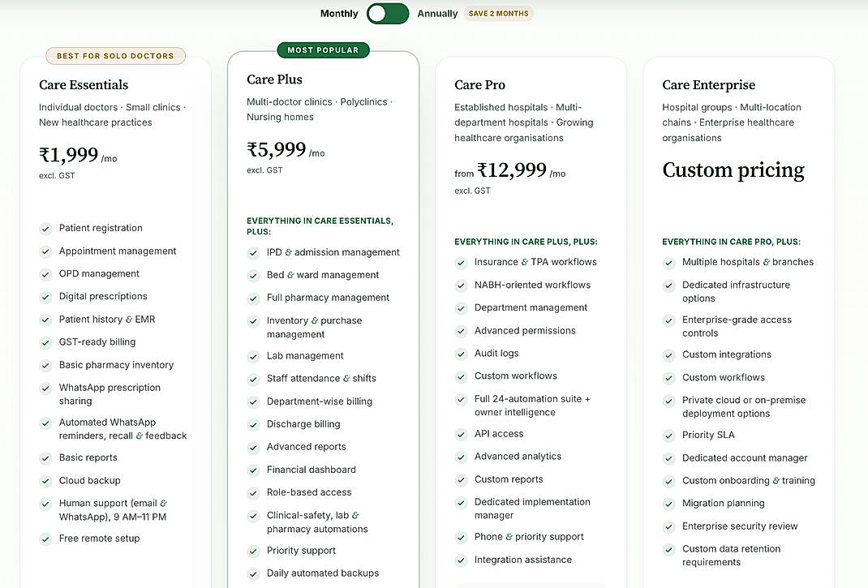Click Custom data retention requirements text
The width and height of the screenshot is (868, 588).
pos(731,556)
